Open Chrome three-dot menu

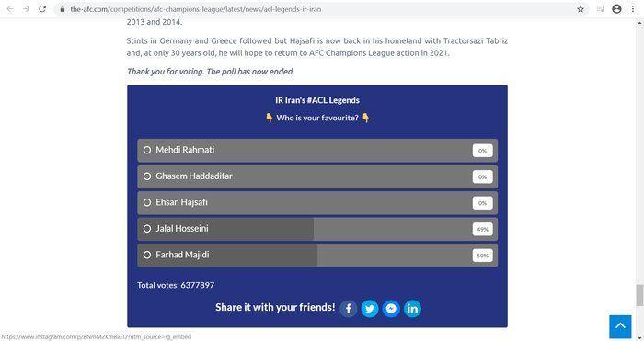pos(633,9)
